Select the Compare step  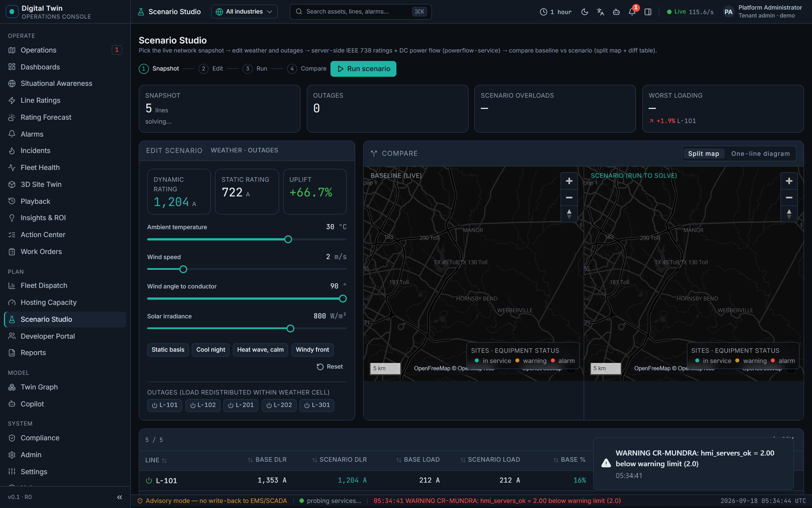coord(307,69)
